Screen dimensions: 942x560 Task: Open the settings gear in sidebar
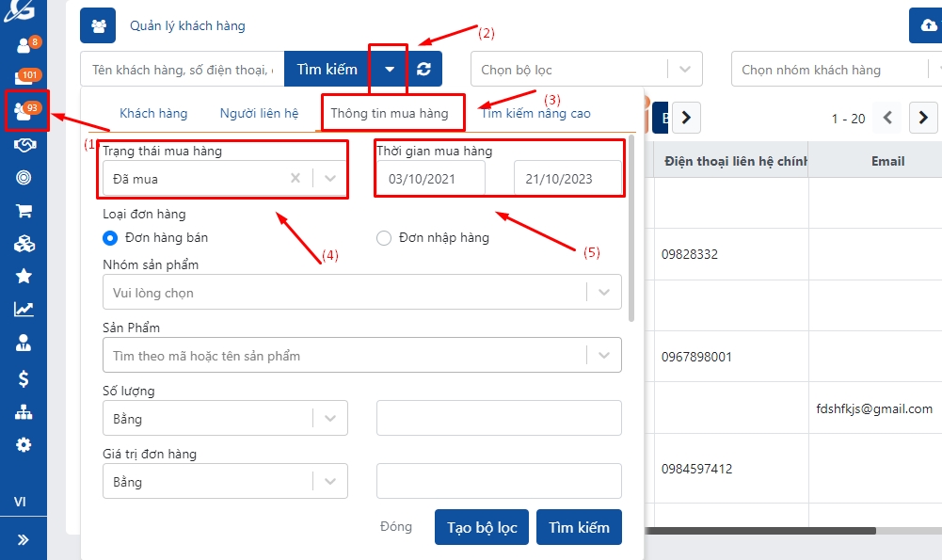[24, 444]
